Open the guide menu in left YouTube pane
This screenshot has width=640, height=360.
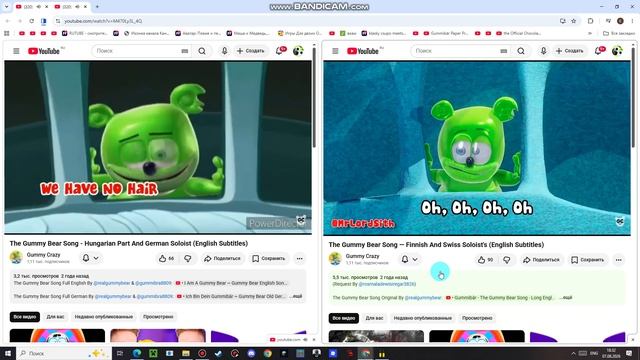[x=16, y=51]
